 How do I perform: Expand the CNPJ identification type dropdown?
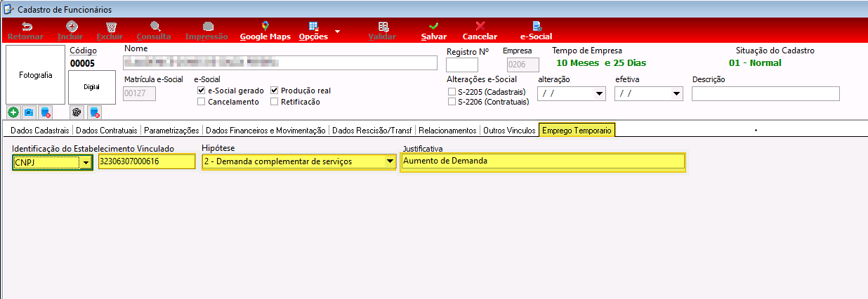pos(86,162)
